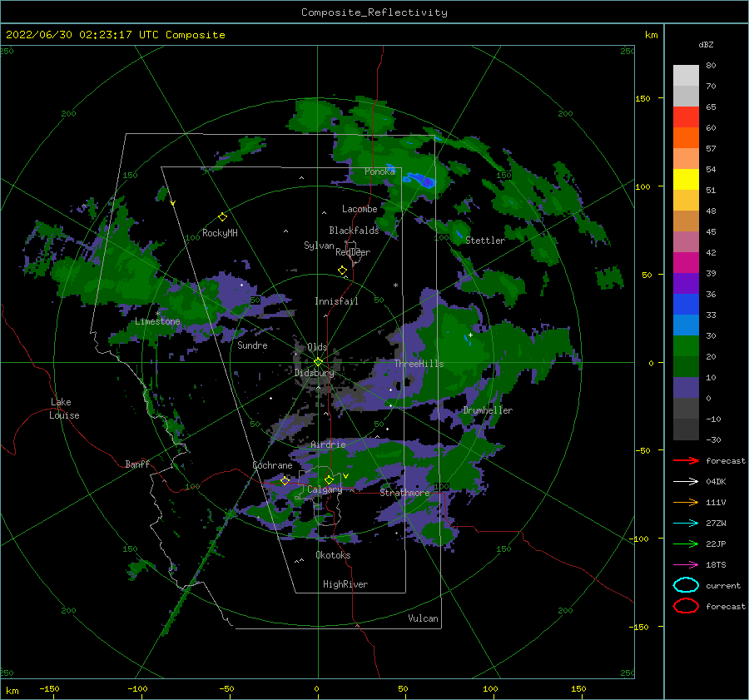
Task: Click the cyan current ellipse legend icon
Action: pos(686,585)
